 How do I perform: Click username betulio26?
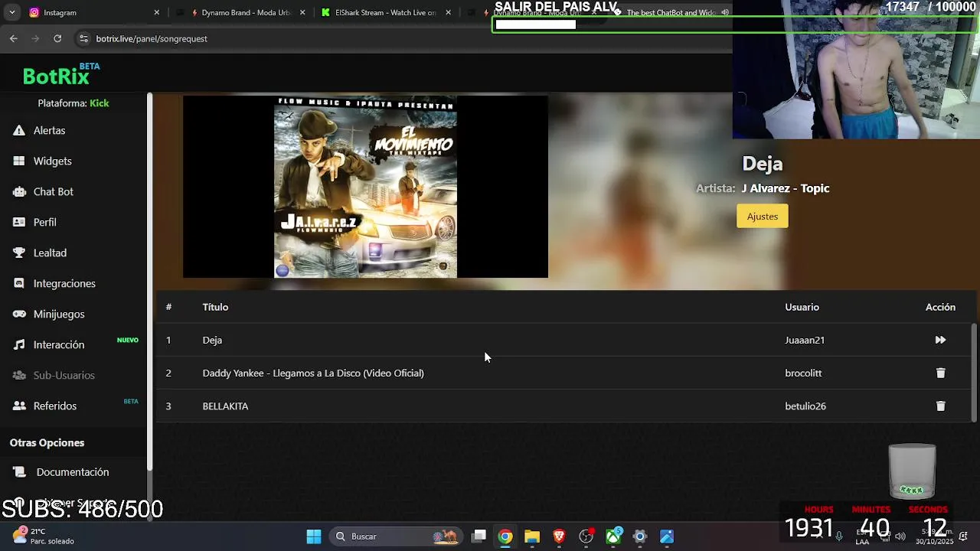click(805, 406)
